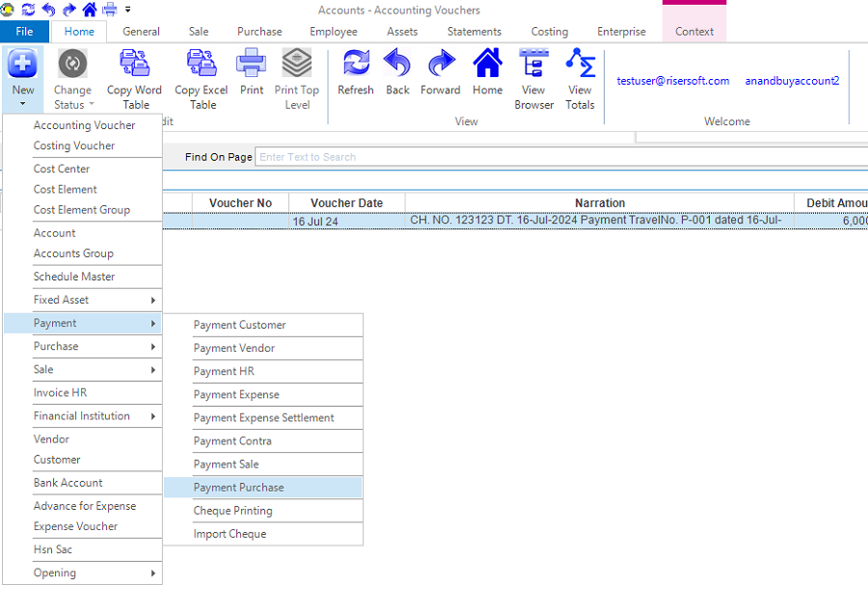Click the testuser@risersoft.com link
Image resolution: width=868 pixels, height=610 pixels.
click(673, 81)
